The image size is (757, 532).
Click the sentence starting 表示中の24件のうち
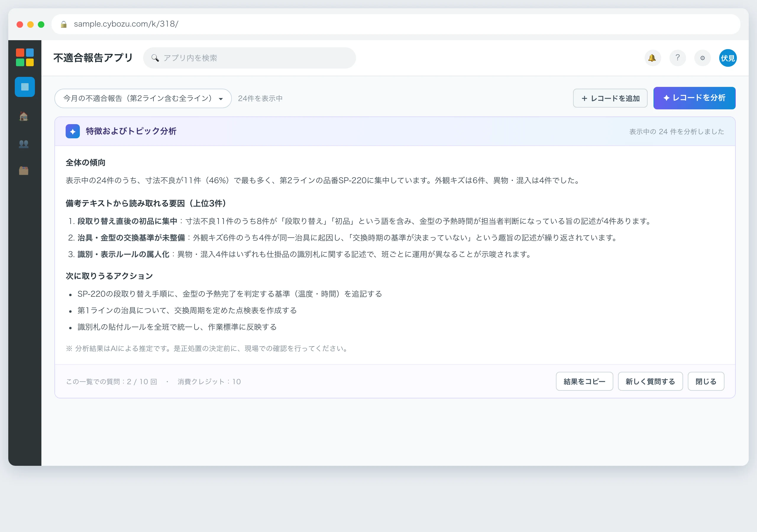point(323,180)
